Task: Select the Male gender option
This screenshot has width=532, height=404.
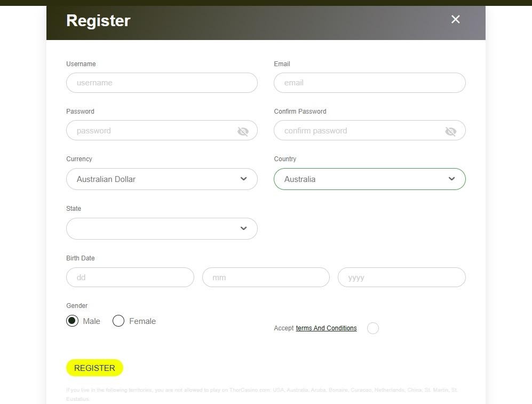Action: click(72, 321)
